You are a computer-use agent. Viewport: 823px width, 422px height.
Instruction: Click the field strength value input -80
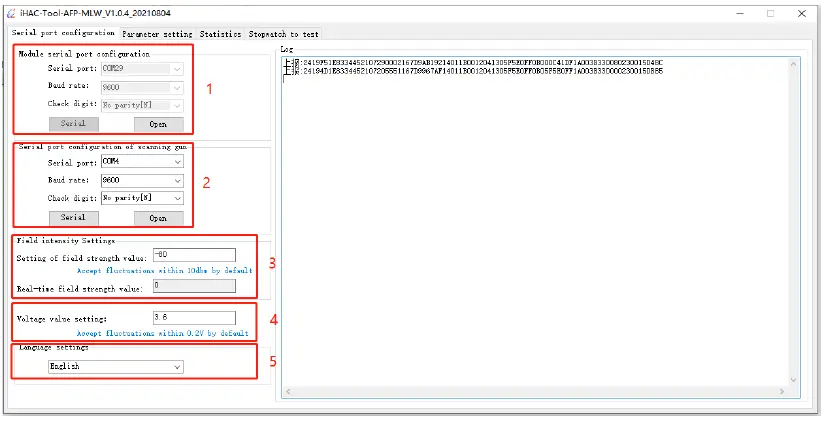[x=194, y=255]
